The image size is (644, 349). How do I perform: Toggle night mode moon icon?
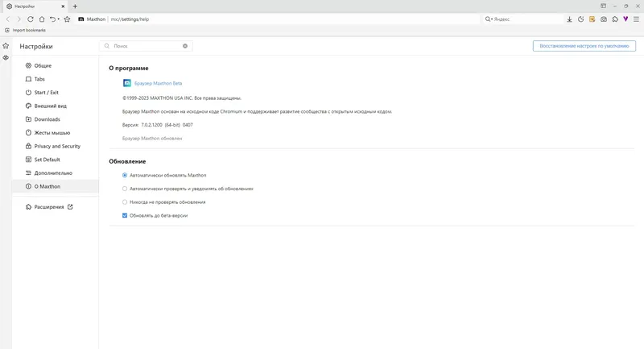[x=580, y=19]
